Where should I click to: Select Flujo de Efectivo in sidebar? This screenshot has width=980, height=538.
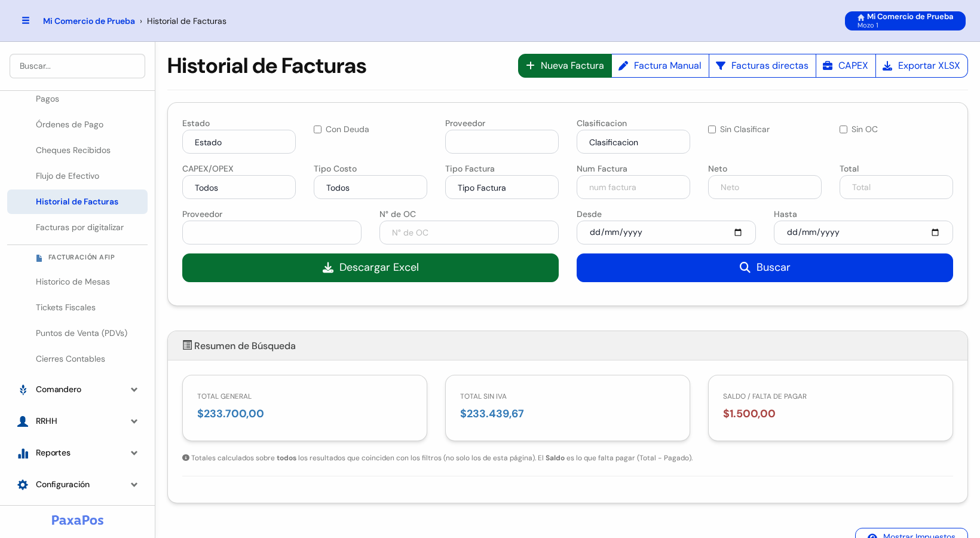(x=78, y=176)
